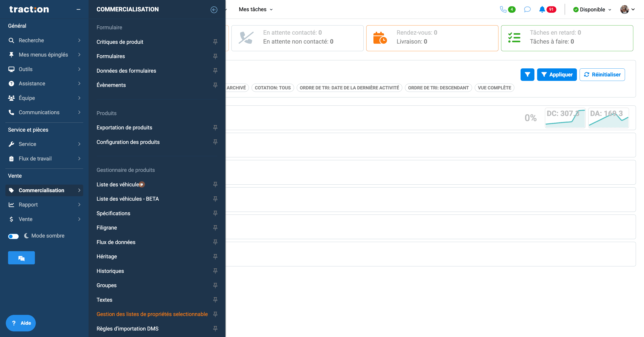Expand the Équipe submenu
The image size is (644, 337).
pyautogui.click(x=44, y=98)
